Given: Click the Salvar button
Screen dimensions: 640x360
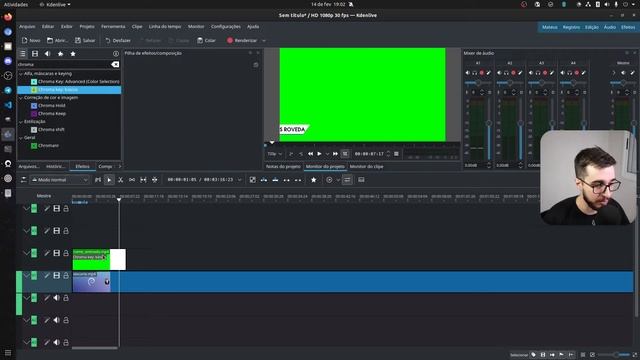Looking at the screenshot, I should (x=85, y=40).
